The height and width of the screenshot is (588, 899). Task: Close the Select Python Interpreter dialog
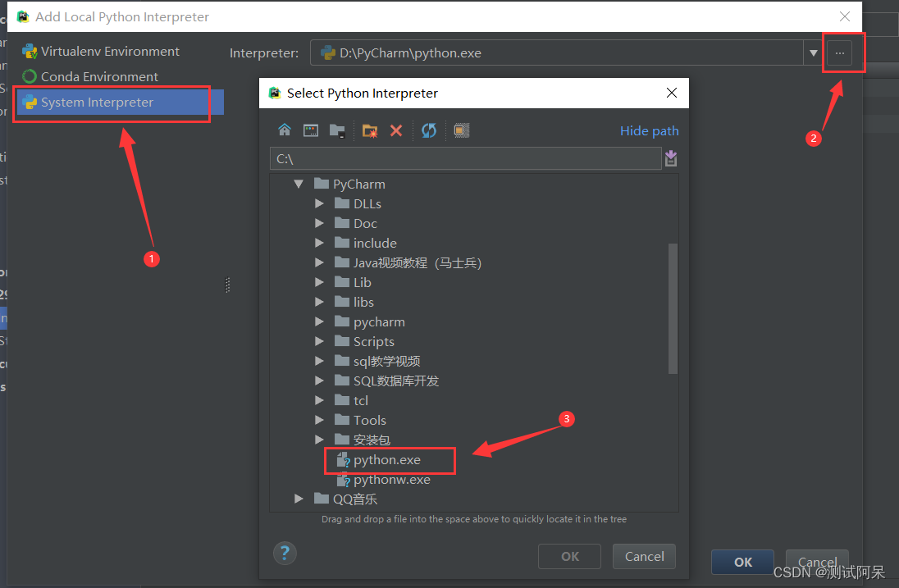[x=672, y=93]
